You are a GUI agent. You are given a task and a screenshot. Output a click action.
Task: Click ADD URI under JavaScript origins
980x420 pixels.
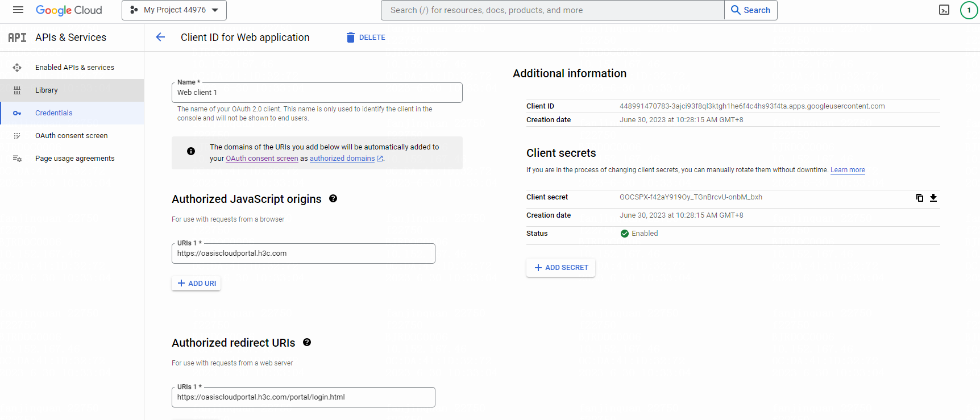pyautogui.click(x=196, y=284)
